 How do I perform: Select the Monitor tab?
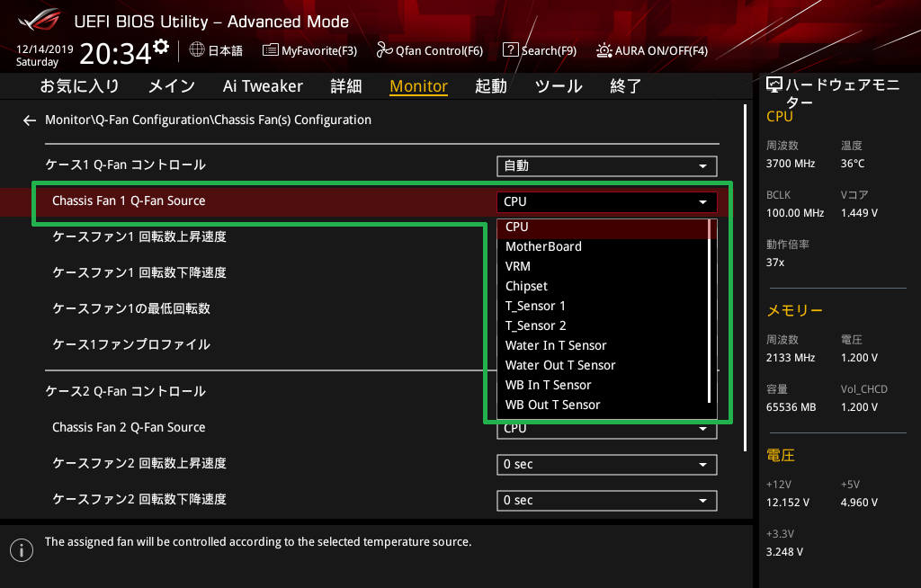(x=419, y=86)
